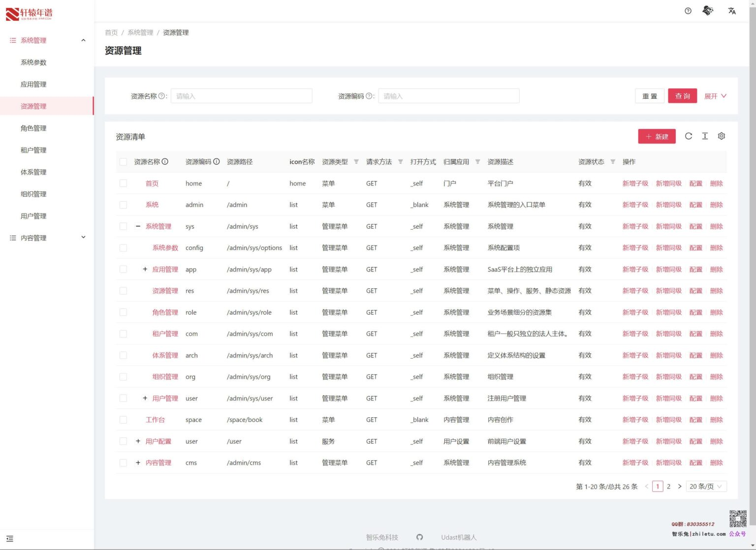Image resolution: width=756 pixels, height=550 pixels.
Task: Click the 新建 button
Action: click(x=657, y=136)
